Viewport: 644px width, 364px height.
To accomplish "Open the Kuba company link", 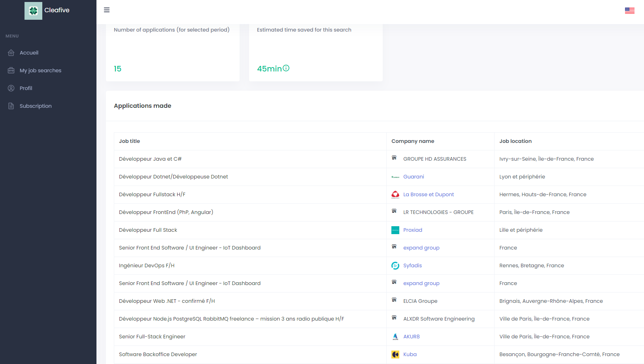I will (410, 355).
